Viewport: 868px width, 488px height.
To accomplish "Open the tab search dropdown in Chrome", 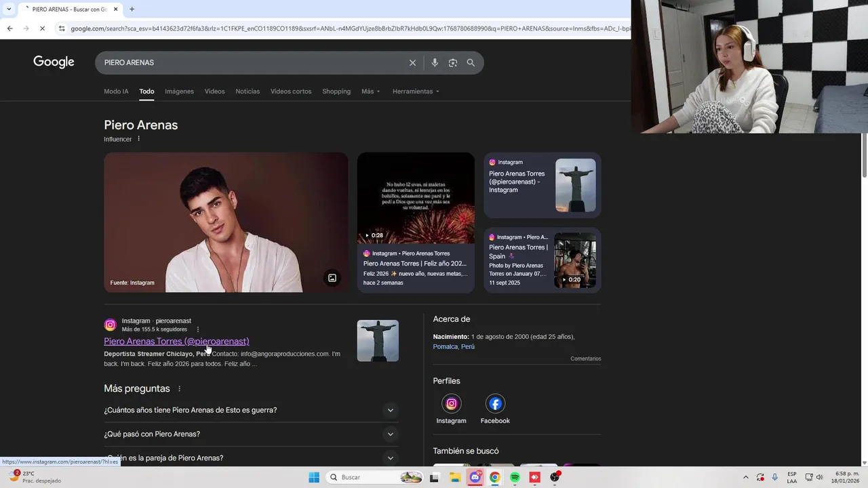I will pyautogui.click(x=8, y=9).
